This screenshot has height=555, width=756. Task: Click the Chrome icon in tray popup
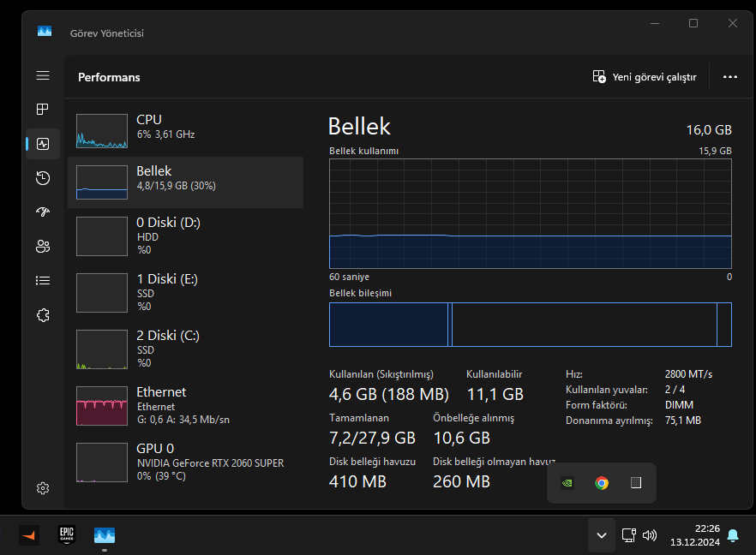[602, 483]
